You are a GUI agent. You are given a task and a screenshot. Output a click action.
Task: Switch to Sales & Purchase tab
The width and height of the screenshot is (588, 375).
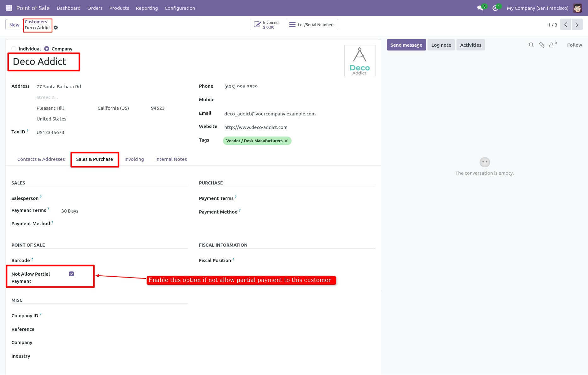tap(95, 159)
